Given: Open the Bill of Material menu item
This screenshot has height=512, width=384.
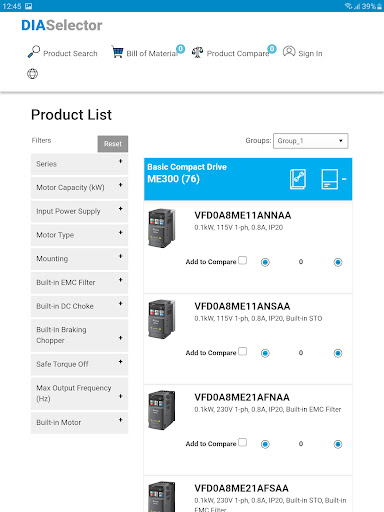Looking at the screenshot, I should click(152, 53).
